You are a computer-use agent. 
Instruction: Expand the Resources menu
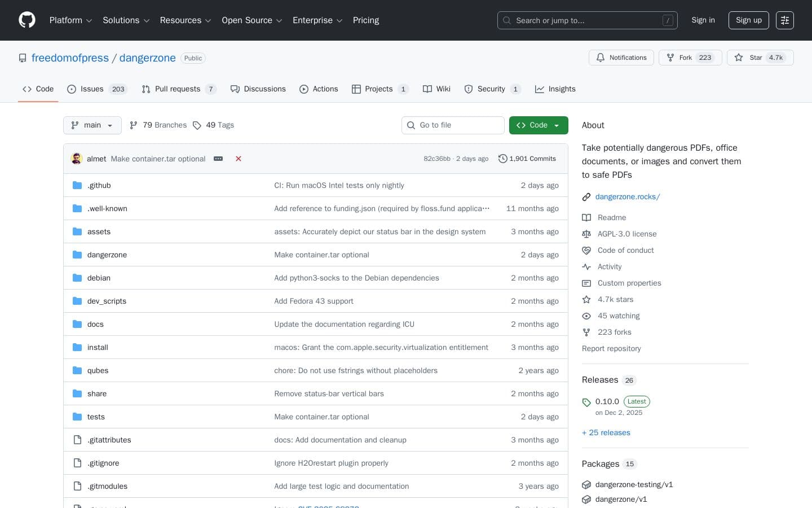coord(186,20)
